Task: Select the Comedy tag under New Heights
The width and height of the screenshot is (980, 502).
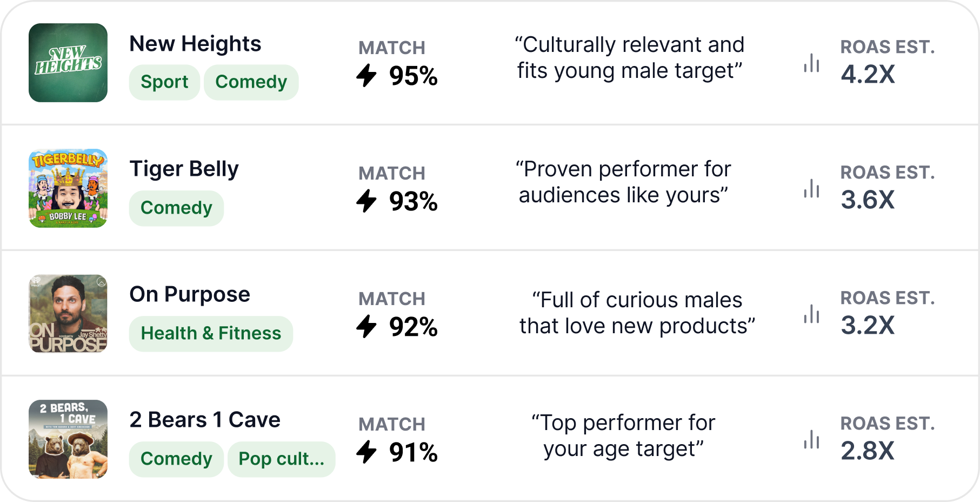Action: click(x=251, y=82)
